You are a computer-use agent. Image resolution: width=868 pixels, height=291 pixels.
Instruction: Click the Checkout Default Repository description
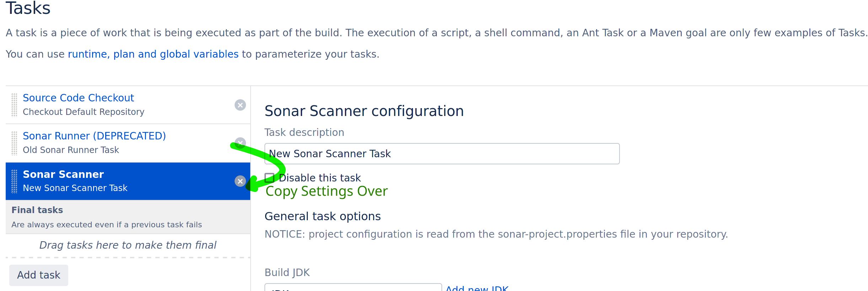coord(84,112)
